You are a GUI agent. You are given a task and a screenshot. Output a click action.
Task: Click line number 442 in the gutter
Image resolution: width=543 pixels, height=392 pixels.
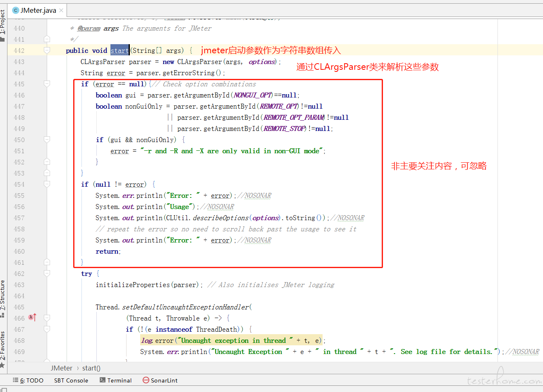(x=19, y=50)
